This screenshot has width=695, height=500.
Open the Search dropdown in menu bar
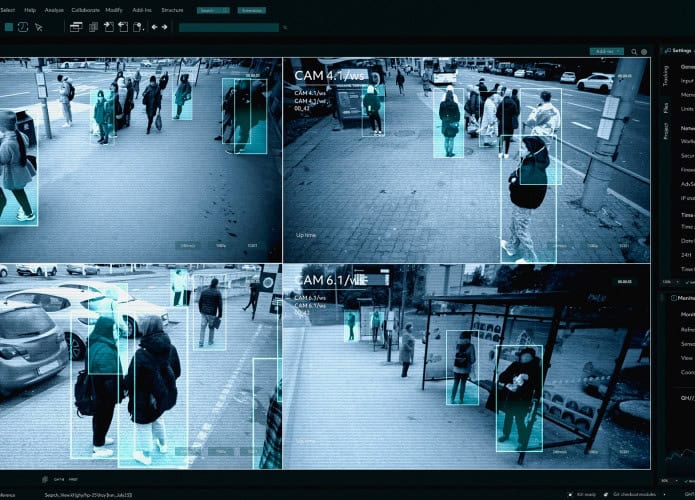pos(212,10)
